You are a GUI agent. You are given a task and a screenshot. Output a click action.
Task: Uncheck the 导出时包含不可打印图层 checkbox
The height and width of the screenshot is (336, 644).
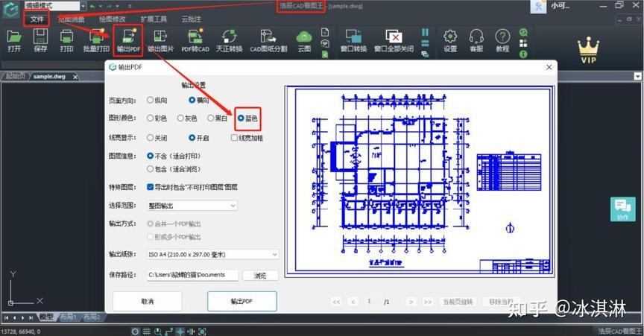[151, 187]
